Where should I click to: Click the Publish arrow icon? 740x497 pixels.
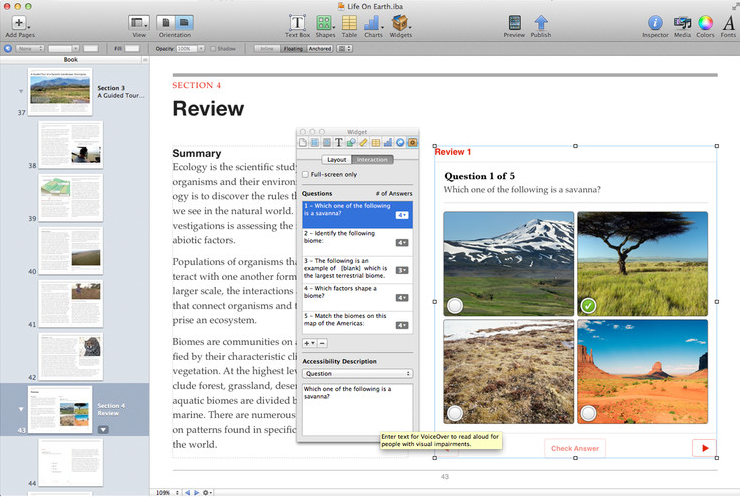541,22
